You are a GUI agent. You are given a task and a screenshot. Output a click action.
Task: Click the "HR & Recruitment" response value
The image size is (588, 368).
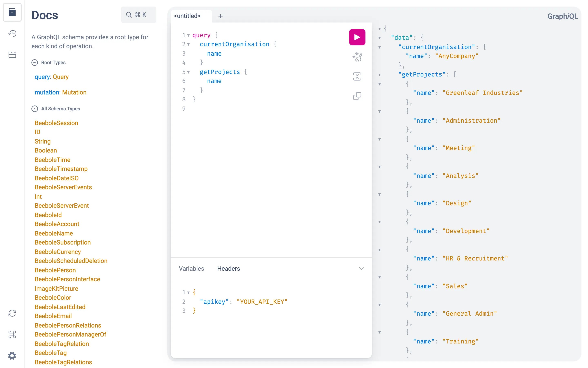[475, 258]
